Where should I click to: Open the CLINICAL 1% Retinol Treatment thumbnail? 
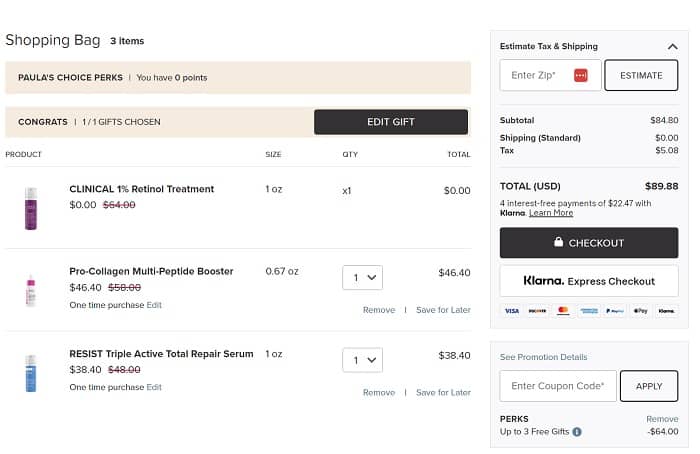[31, 208]
